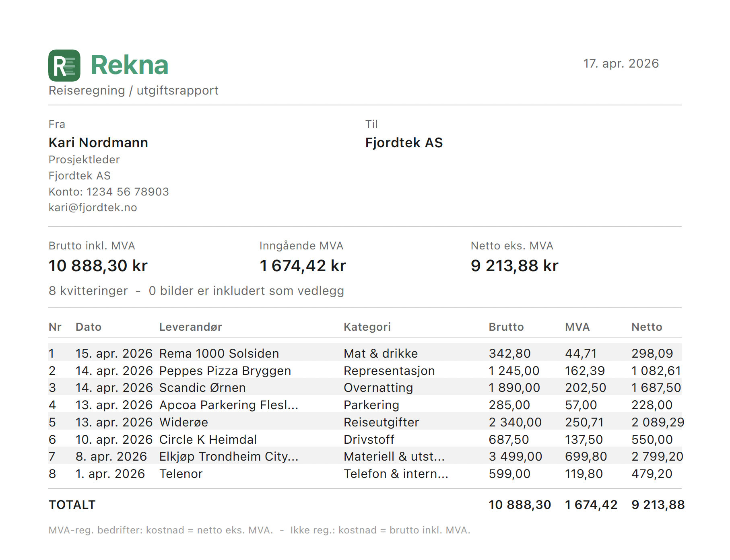Click the Rekna brand name text
This screenshot has height=560, width=730.
point(129,65)
